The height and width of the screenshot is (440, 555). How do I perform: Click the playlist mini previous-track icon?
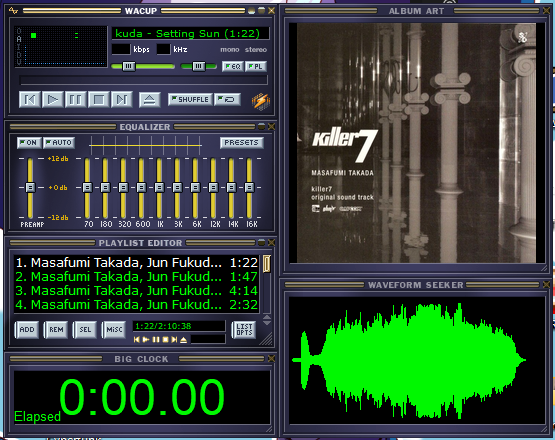coord(136,339)
